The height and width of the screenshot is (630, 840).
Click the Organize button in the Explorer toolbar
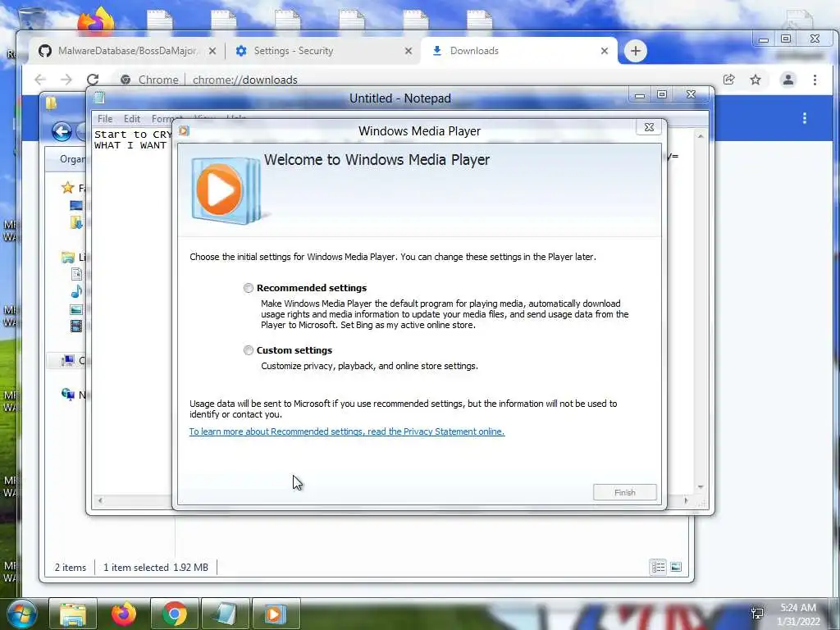[x=72, y=159]
